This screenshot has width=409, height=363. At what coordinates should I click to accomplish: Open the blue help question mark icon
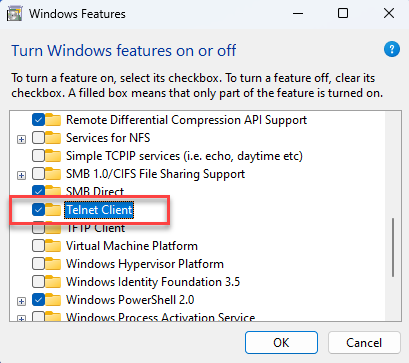(392, 49)
